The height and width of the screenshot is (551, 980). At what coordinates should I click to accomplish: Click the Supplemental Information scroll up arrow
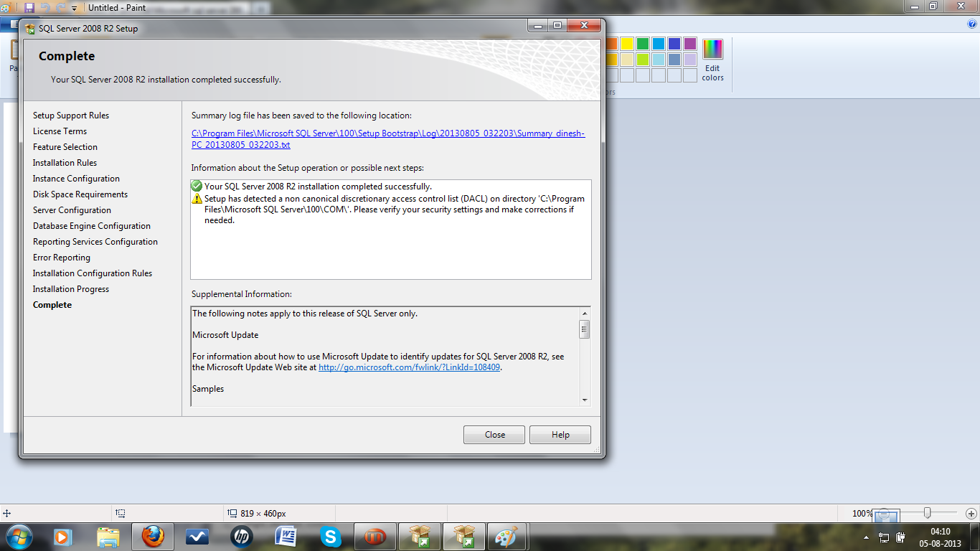pos(585,314)
